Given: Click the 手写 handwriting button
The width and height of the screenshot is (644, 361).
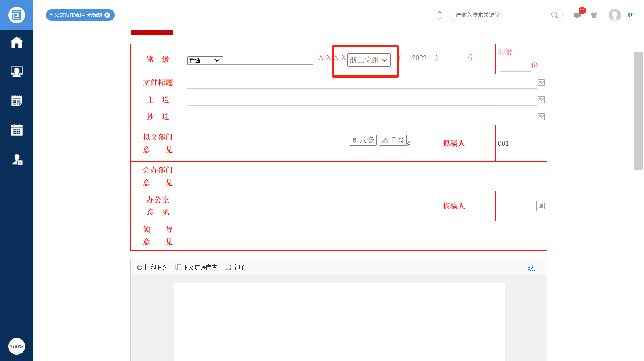Looking at the screenshot, I should tap(392, 140).
